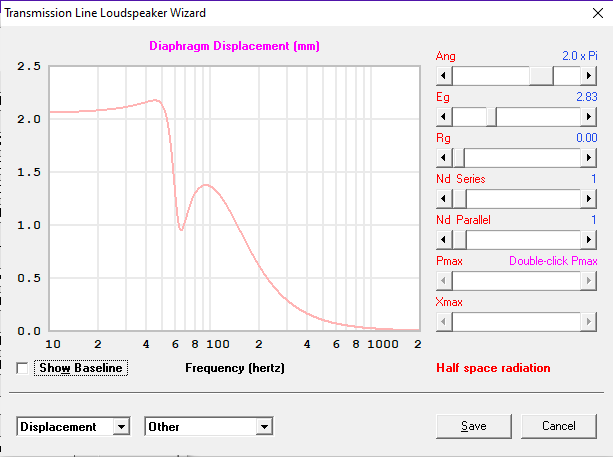Click the Pmax slider's left arrow
The width and height of the screenshot is (613, 457).
(x=444, y=281)
